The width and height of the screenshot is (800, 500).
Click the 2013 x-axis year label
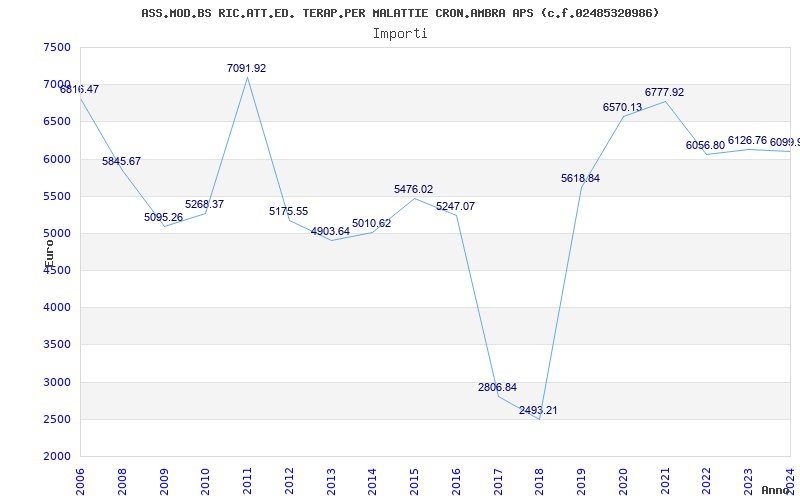coord(331,481)
